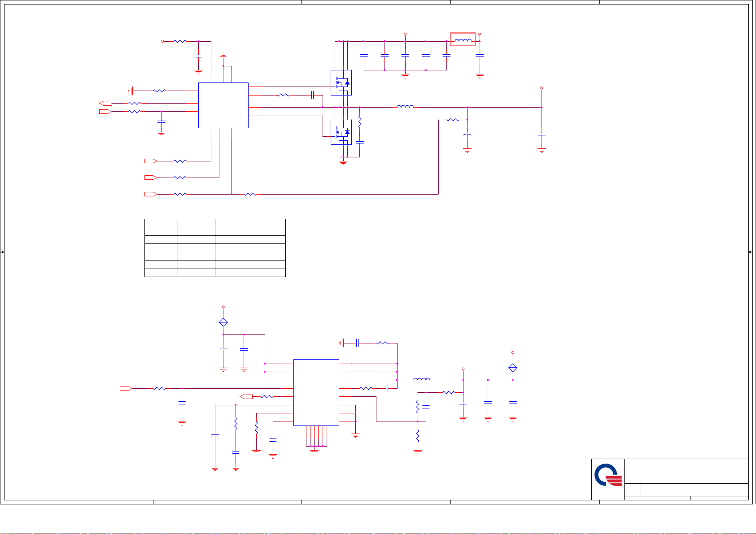This screenshot has height=534, width=756.
Task: Select the resistor in series with the bootstrap capacitor
Action: point(283,95)
